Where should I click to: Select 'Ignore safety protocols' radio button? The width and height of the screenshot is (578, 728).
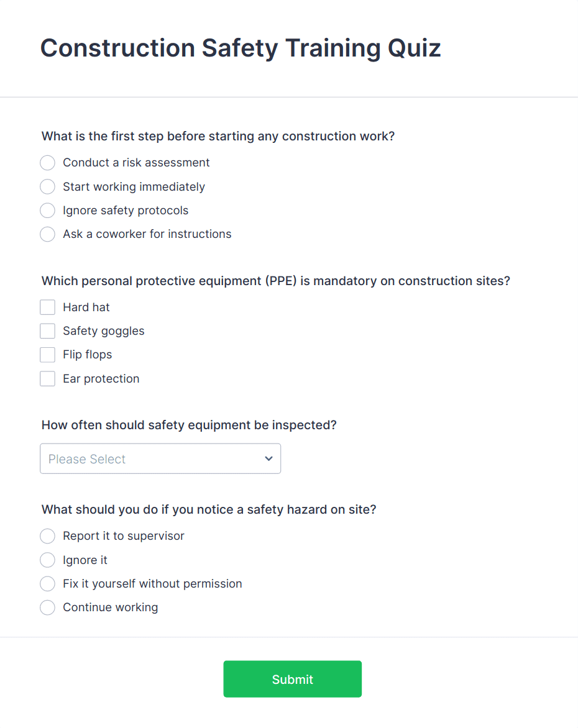(47, 210)
